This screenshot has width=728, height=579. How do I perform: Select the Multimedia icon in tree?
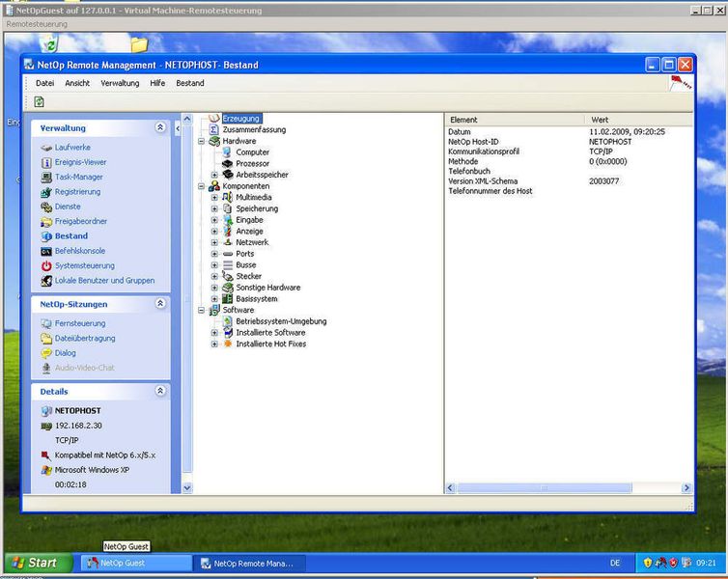227,197
